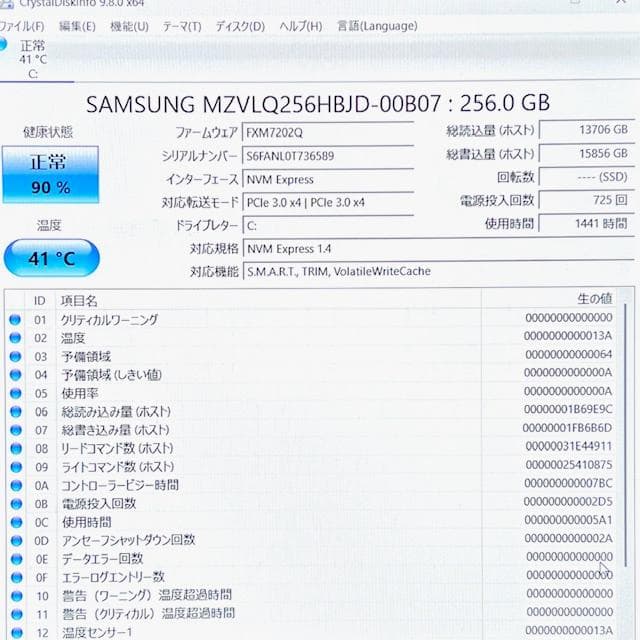
Task: Click the drive letter field C:
Action: 328,226
